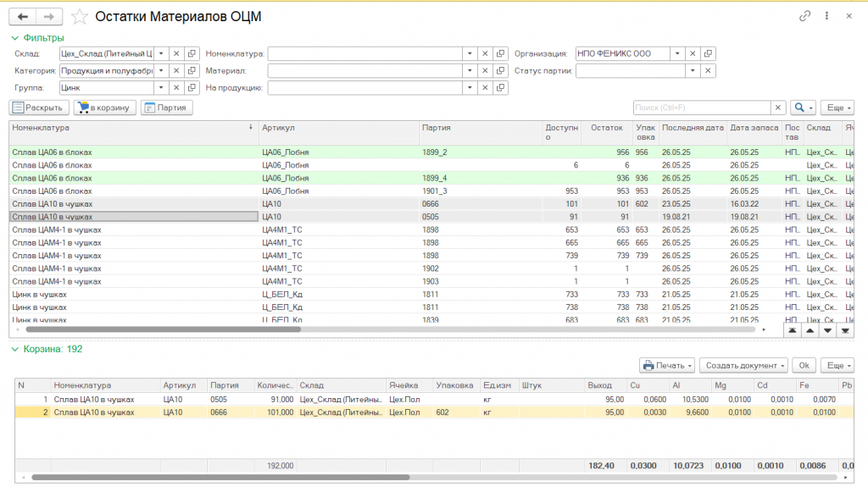Open the На продукцию value form

(500, 88)
